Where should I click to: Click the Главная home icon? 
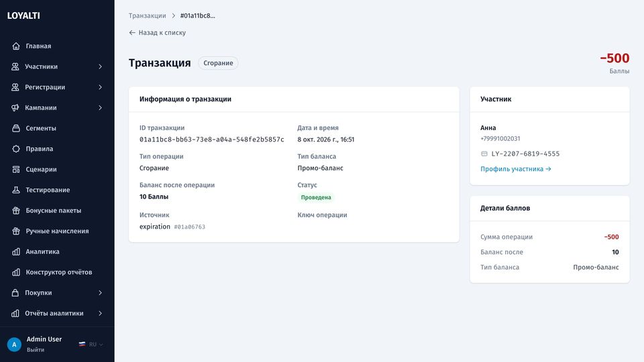(x=16, y=46)
